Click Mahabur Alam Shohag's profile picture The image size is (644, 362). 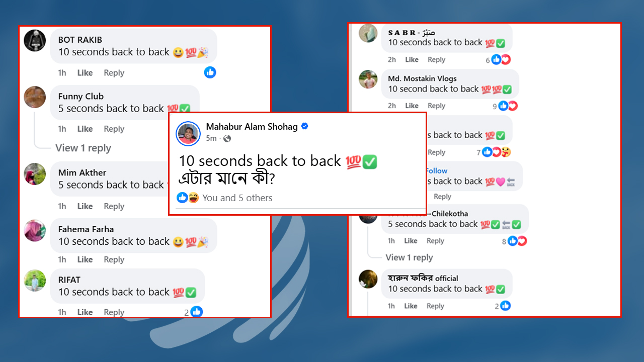pos(188,133)
